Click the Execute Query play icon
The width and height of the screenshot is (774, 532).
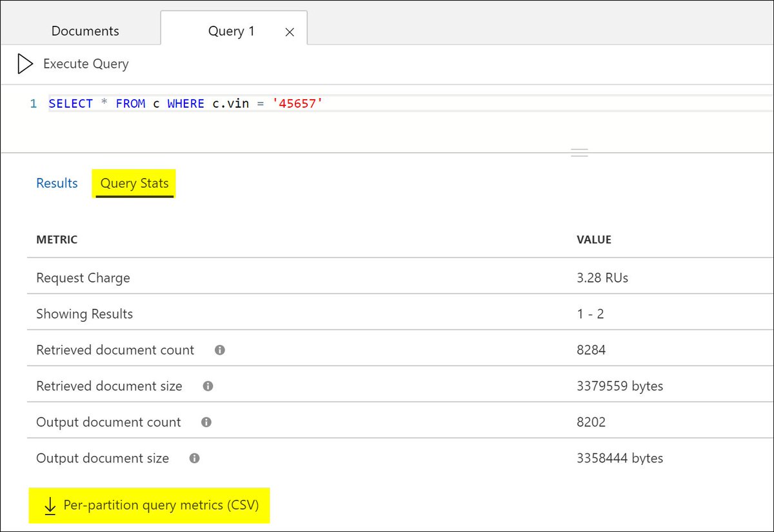point(25,64)
